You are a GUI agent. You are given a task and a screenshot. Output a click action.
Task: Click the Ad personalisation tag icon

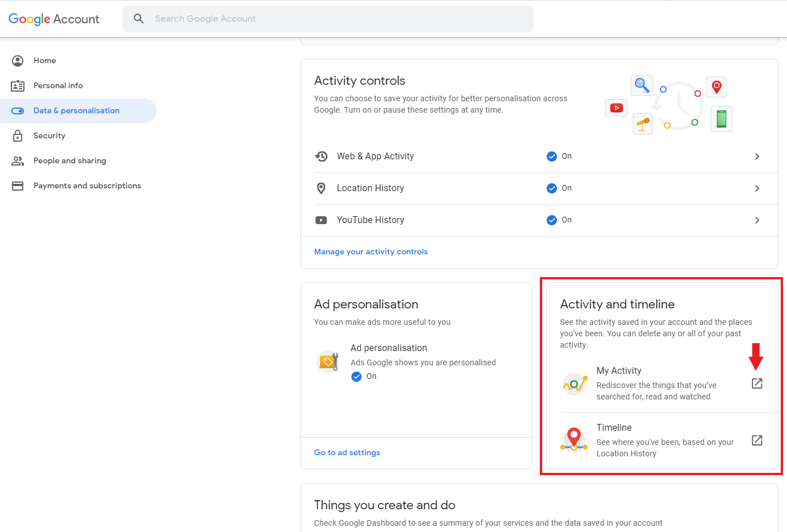click(328, 362)
